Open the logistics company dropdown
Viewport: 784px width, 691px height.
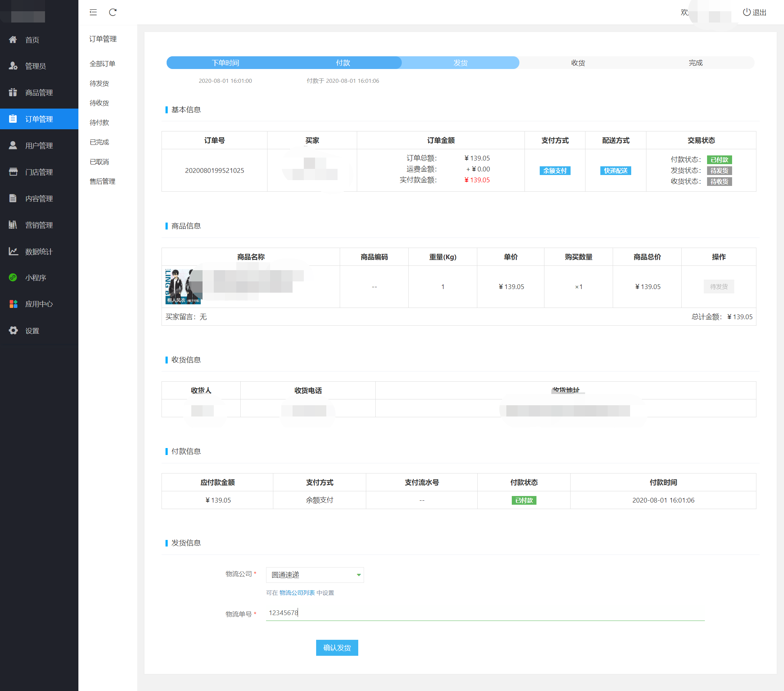[314, 574]
